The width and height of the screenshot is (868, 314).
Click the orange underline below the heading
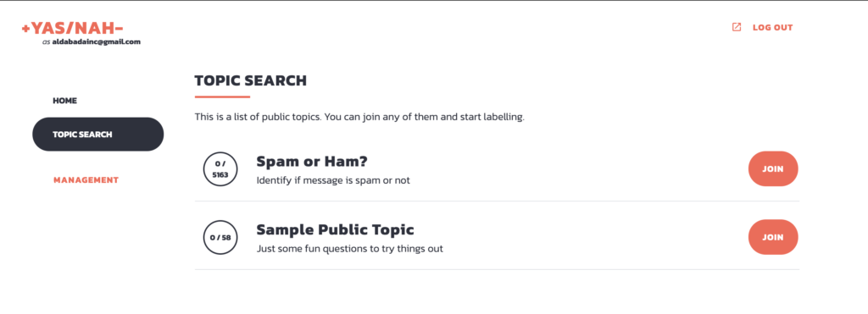tap(223, 97)
